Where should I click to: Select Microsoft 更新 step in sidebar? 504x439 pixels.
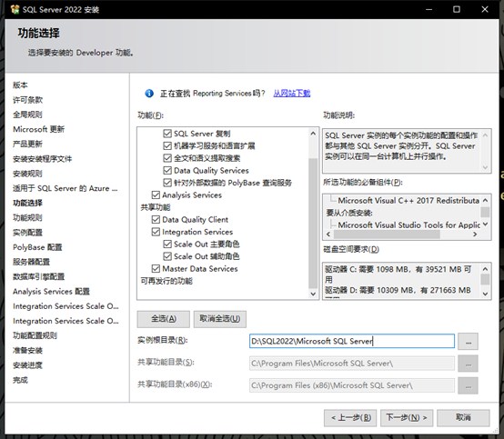coord(39,129)
